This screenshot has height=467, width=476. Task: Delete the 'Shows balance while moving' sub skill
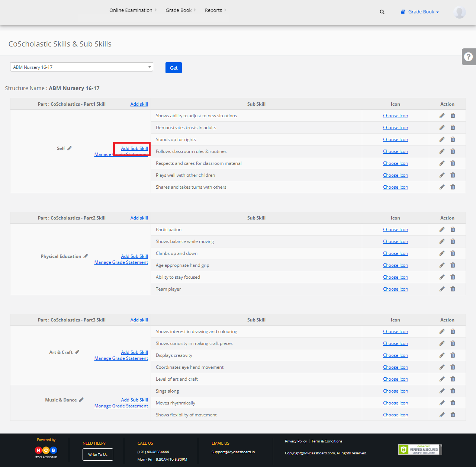[453, 242]
